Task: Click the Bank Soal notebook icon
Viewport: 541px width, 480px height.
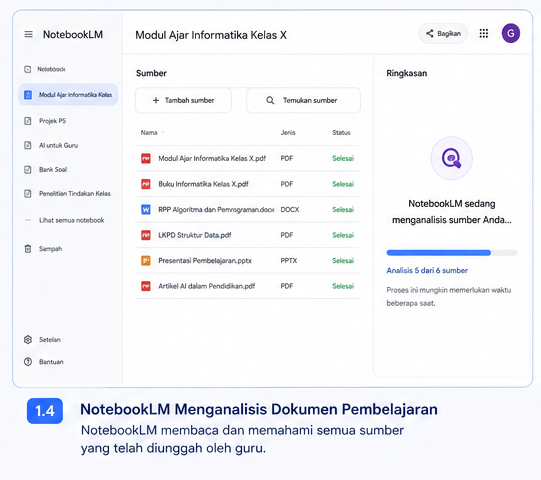Action: (28, 169)
